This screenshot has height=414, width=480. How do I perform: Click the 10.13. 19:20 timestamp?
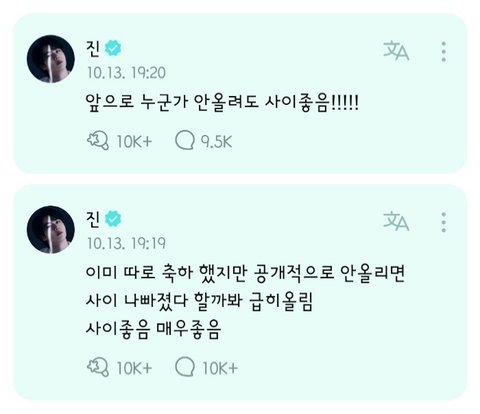pyautogui.click(x=126, y=73)
